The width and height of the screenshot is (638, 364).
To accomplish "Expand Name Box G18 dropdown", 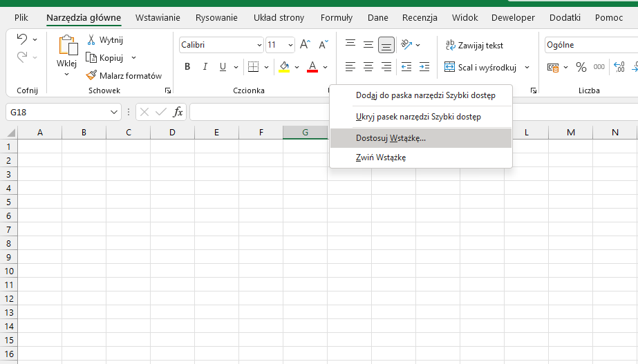I will [x=114, y=113].
